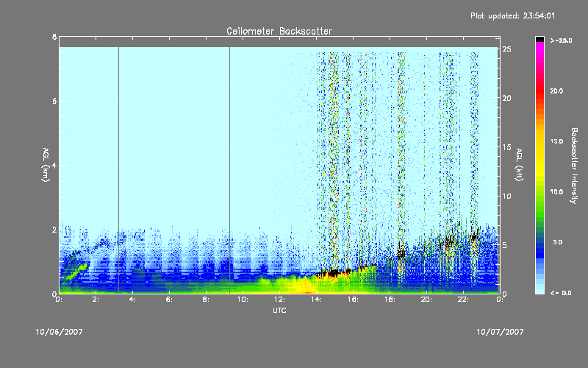The width and height of the screenshot is (588, 368).
Task: Click the green streak near 1 UTC
Action: [76, 272]
